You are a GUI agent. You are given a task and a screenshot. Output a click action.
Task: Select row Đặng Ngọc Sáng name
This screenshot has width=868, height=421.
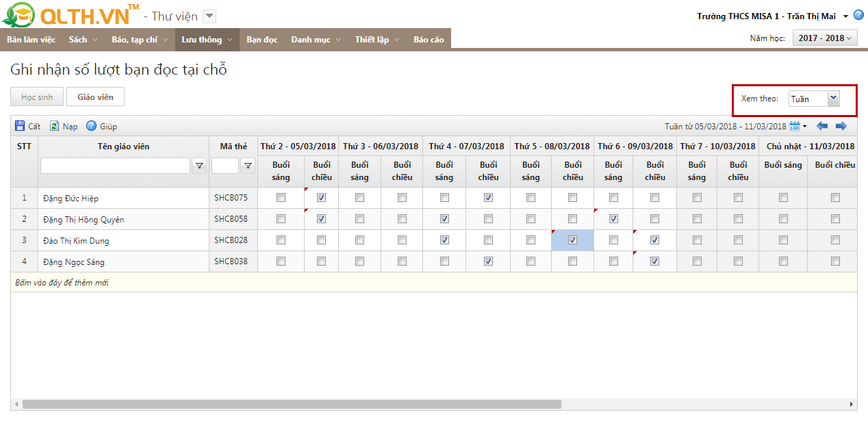(73, 262)
